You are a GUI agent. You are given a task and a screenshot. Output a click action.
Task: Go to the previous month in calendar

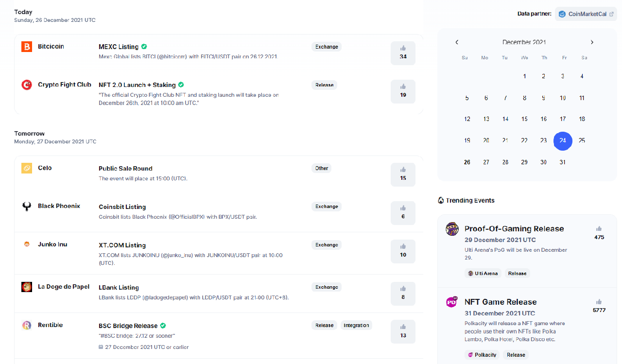[x=457, y=42]
